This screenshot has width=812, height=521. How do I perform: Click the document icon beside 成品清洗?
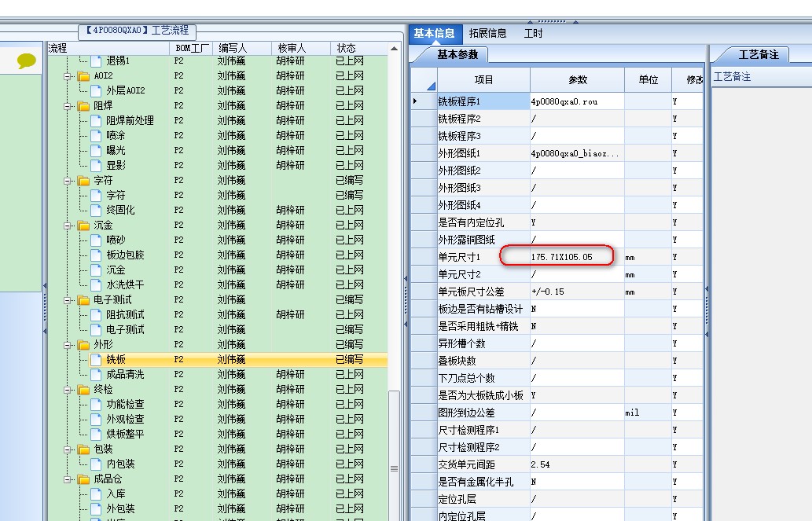[96, 375]
